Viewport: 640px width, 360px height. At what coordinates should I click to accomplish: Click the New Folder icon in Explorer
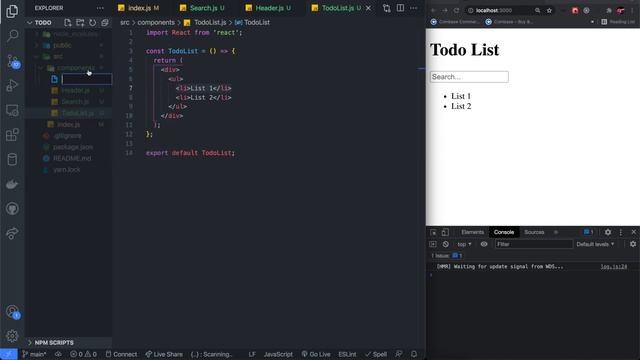coord(80,22)
